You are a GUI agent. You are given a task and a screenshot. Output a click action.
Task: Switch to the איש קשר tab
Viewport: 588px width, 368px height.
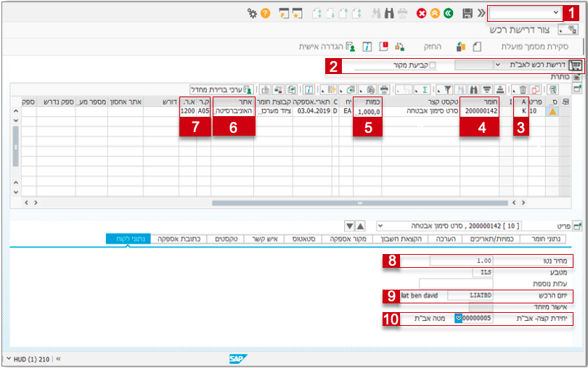tap(265, 239)
